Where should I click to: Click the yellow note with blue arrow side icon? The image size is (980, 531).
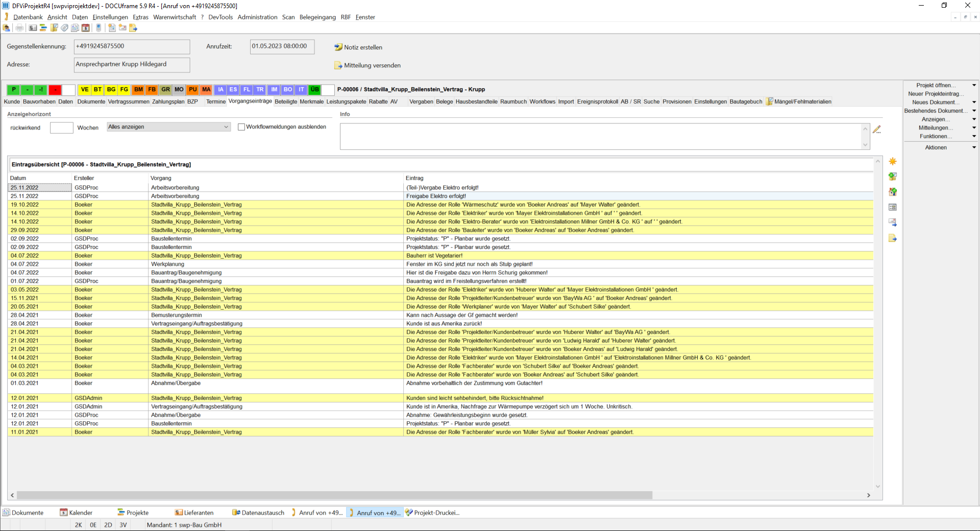893,238
